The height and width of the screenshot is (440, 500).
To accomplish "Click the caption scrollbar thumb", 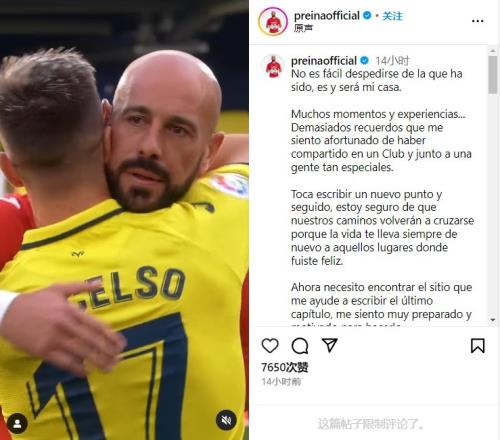I will [493, 75].
